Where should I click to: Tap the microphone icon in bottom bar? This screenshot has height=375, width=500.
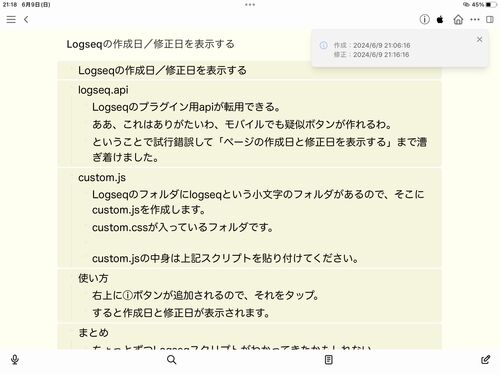coord(15,360)
